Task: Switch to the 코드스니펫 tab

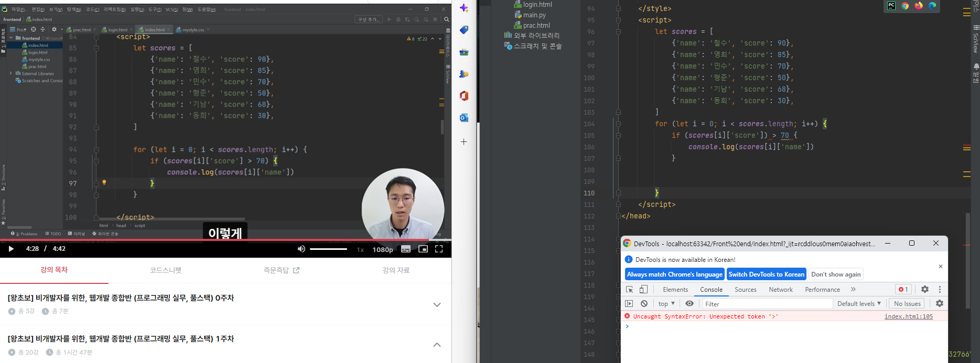Action: pos(166,270)
